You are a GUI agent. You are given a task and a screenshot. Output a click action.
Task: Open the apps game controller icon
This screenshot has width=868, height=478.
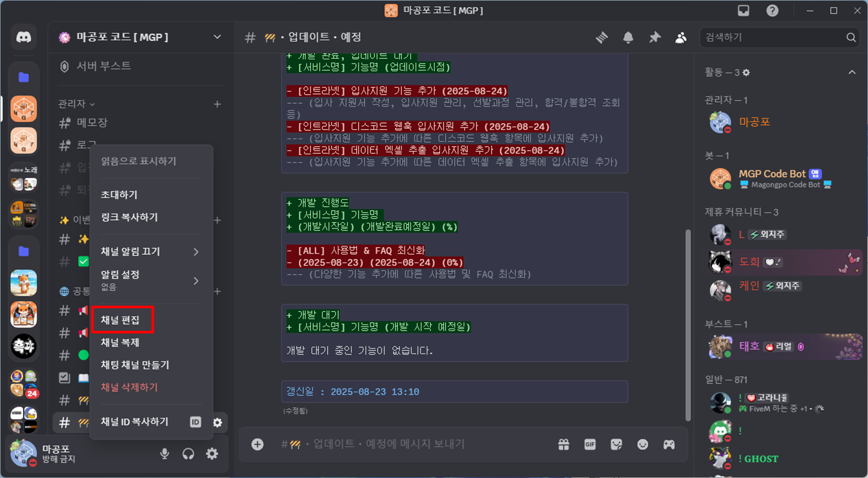click(669, 444)
